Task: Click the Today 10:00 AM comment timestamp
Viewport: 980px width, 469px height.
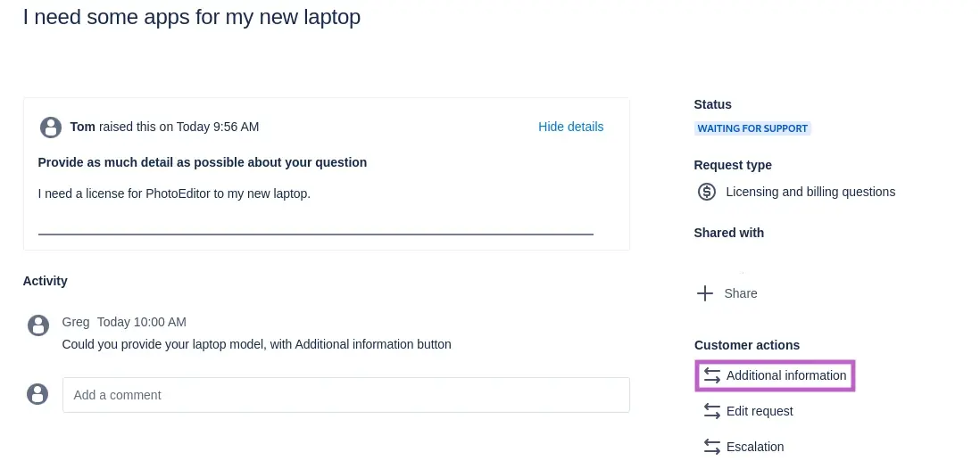Action: coord(141,322)
